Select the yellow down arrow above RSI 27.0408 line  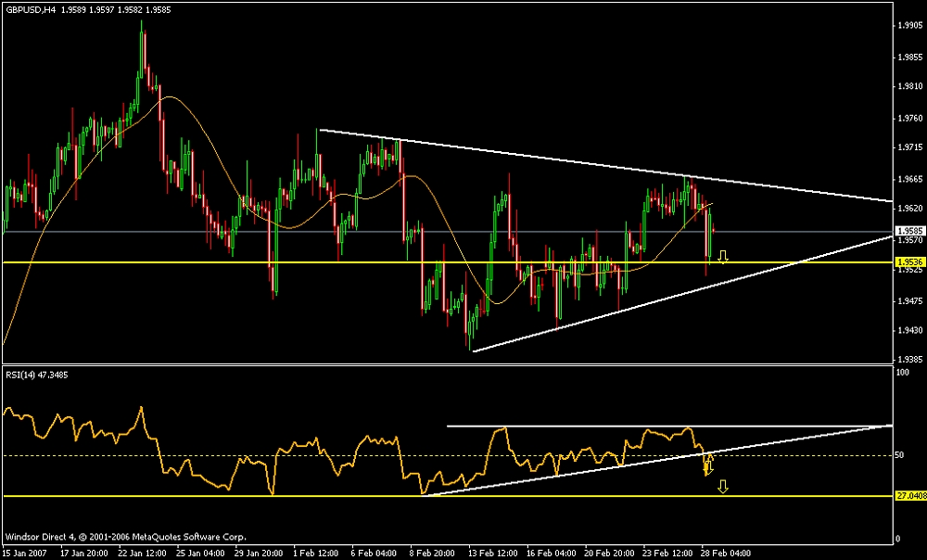(722, 487)
